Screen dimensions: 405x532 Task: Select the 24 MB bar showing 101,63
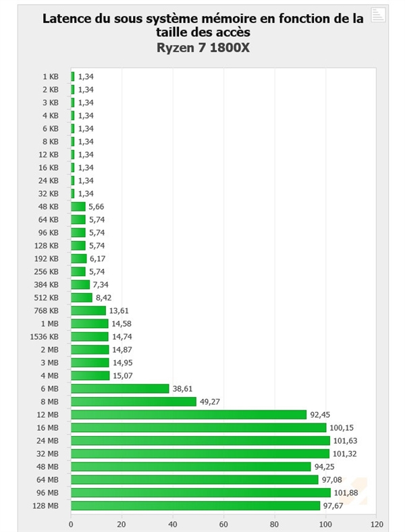pyautogui.click(x=200, y=440)
